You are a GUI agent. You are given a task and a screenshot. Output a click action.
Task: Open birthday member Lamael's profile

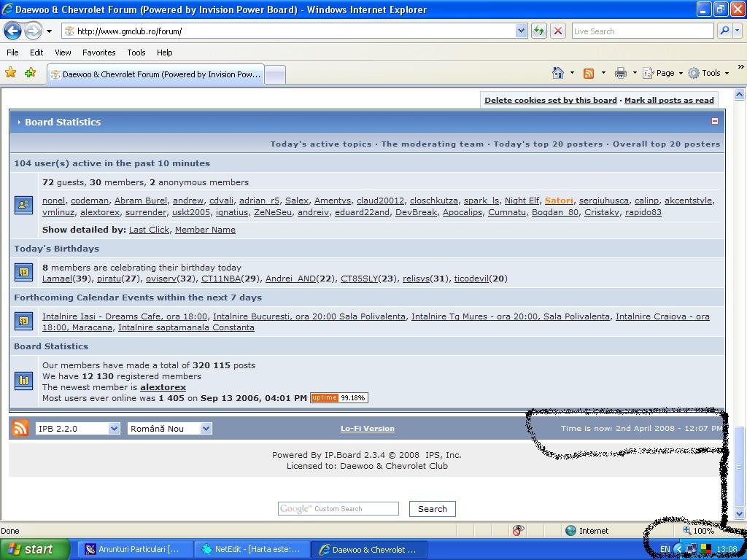click(57, 279)
